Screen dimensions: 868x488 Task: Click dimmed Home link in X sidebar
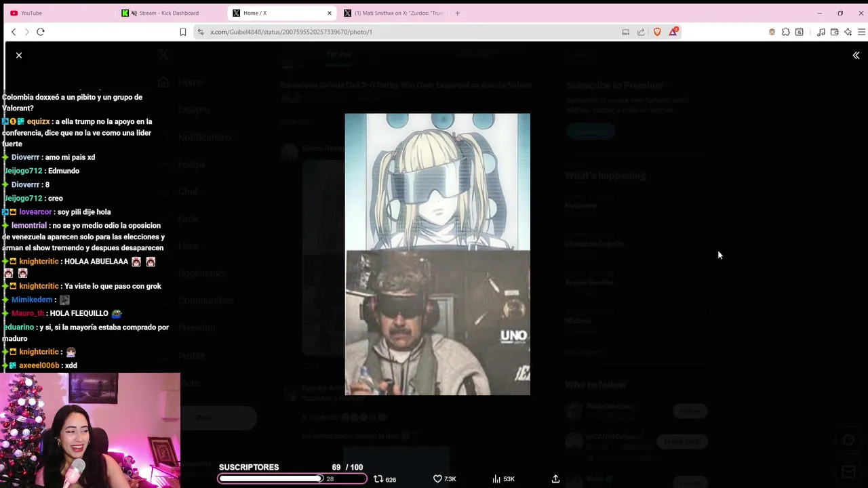coord(191,82)
